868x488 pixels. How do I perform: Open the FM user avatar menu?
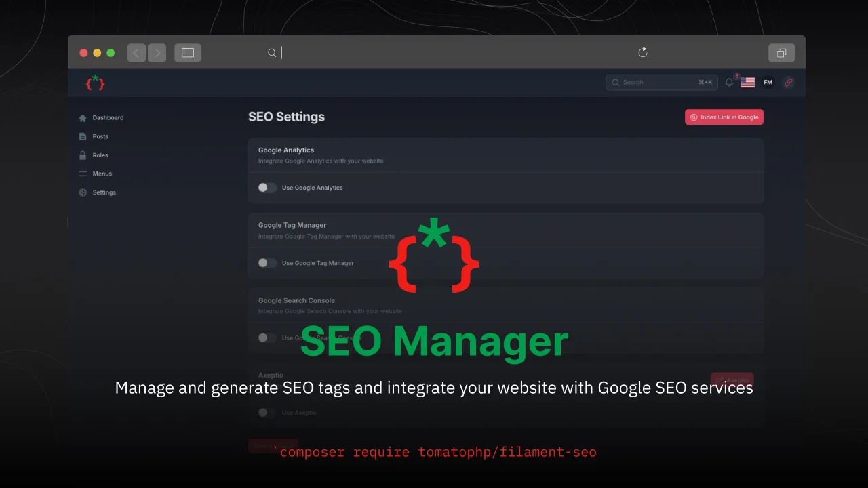pos(768,82)
